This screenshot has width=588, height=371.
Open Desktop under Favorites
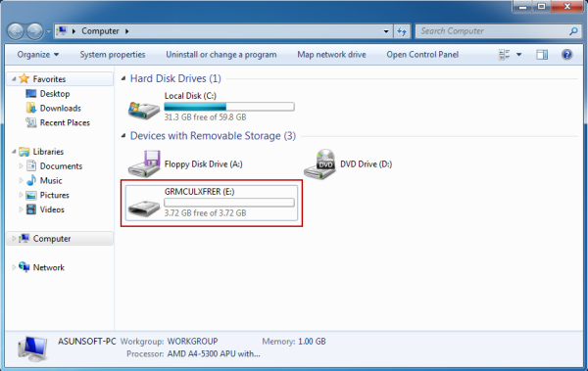(55, 94)
